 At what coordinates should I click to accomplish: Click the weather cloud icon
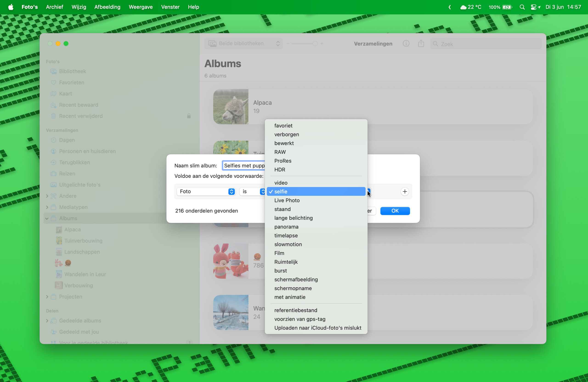[463, 7]
